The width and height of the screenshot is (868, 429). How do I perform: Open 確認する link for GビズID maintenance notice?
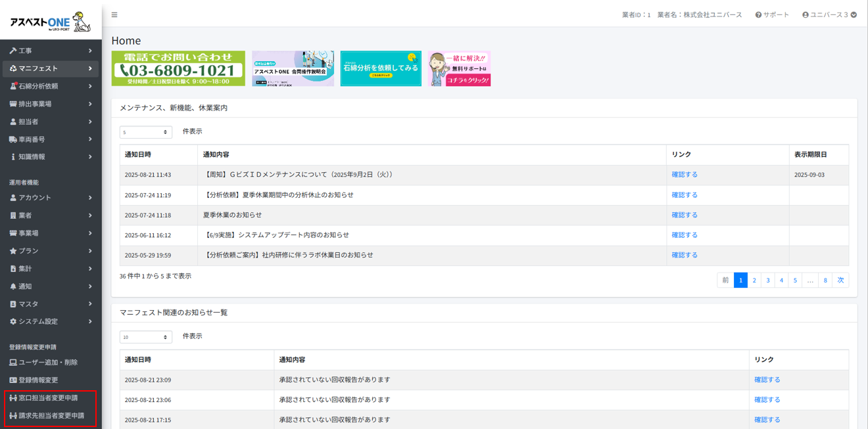coord(685,175)
